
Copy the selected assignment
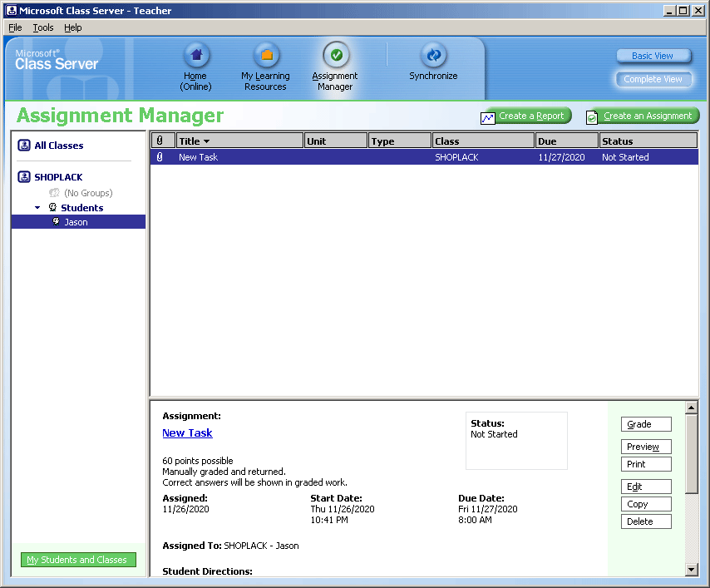[646, 504]
